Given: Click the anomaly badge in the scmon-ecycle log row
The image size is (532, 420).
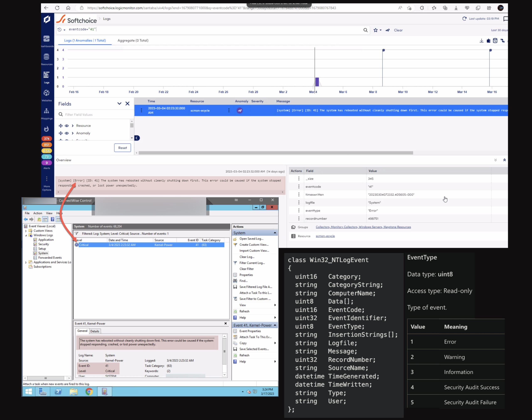Looking at the screenshot, I should (240, 110).
